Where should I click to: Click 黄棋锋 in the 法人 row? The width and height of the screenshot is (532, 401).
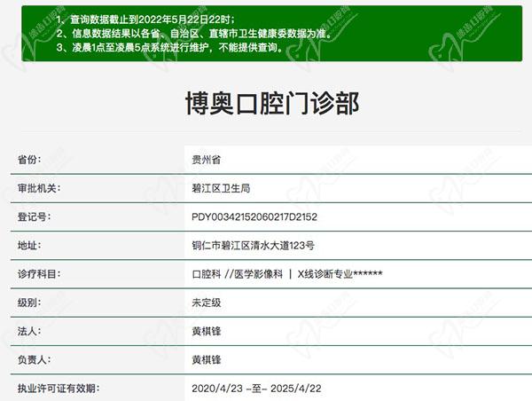tap(207, 331)
